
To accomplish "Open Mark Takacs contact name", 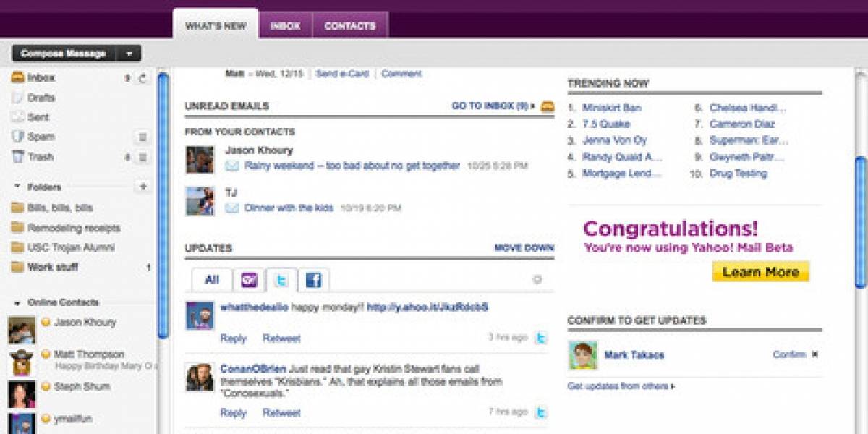I will click(634, 355).
